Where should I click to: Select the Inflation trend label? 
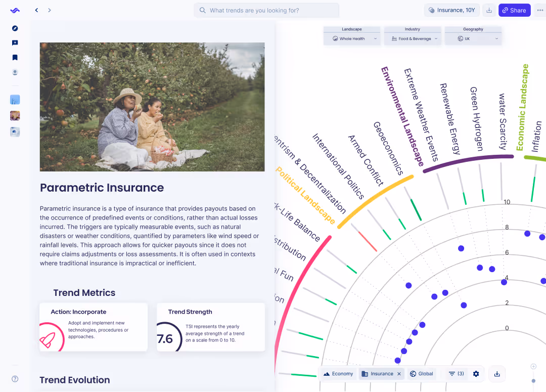pyautogui.click(x=536, y=137)
